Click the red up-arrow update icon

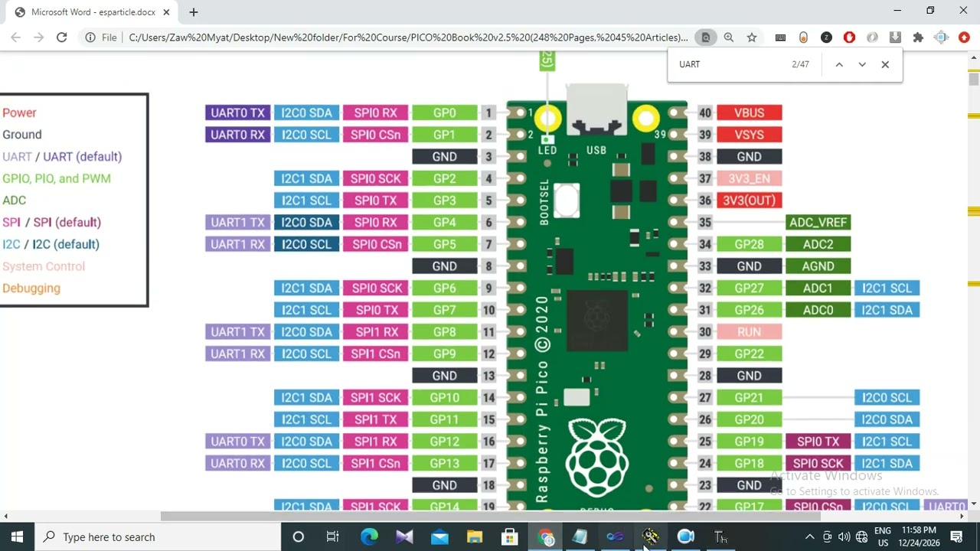point(964,37)
